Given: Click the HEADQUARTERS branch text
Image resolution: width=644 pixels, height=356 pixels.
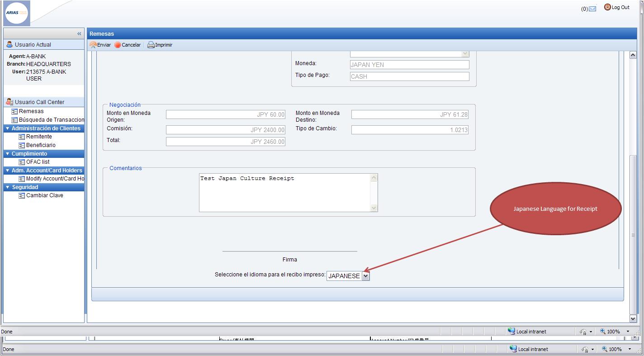Looking at the screenshot, I should pyautogui.click(x=48, y=64).
